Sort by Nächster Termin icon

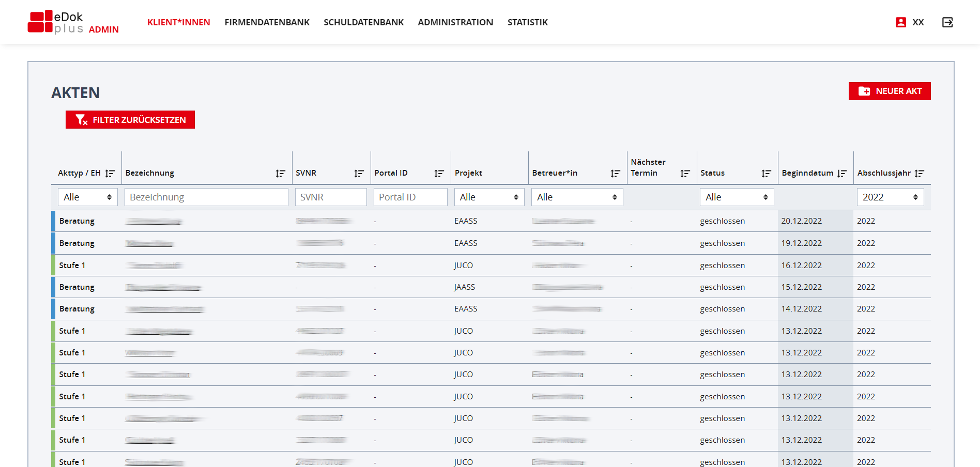tap(685, 174)
